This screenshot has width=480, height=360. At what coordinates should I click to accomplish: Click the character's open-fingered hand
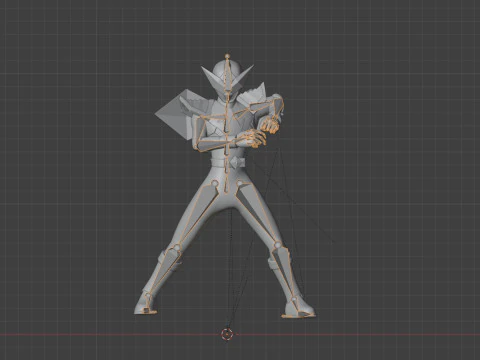coord(252,138)
